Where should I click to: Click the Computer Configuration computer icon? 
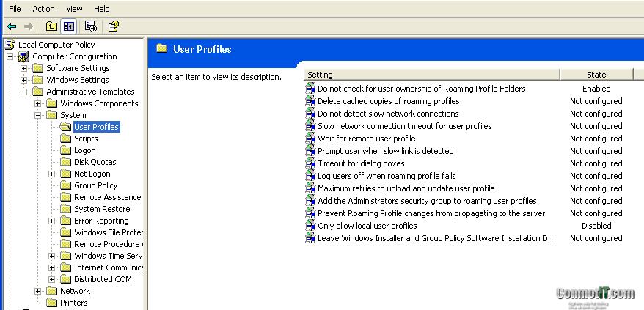tap(23, 56)
